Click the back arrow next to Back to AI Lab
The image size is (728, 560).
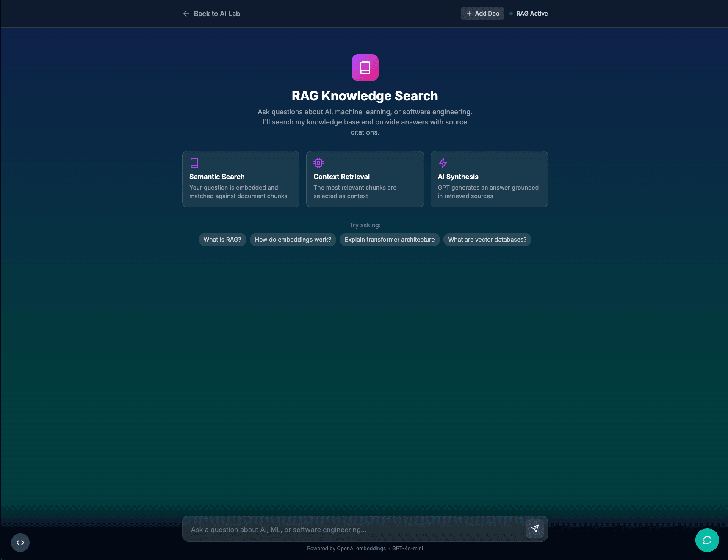coord(186,14)
